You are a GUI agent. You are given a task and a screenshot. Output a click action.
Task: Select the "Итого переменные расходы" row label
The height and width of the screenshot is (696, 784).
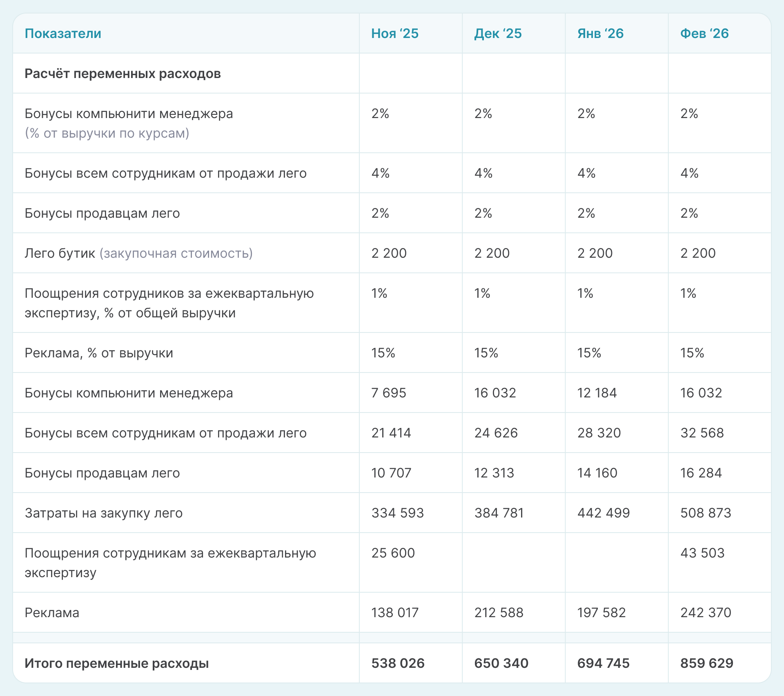(x=117, y=663)
